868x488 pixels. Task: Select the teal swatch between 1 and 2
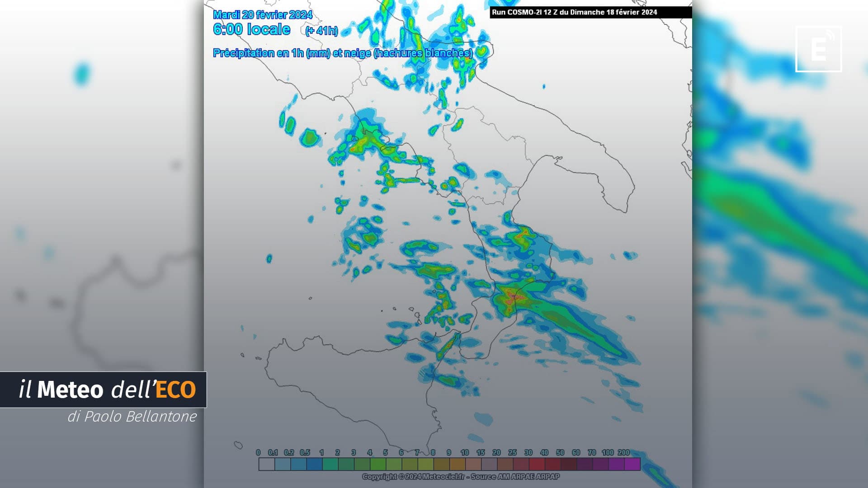click(x=330, y=464)
